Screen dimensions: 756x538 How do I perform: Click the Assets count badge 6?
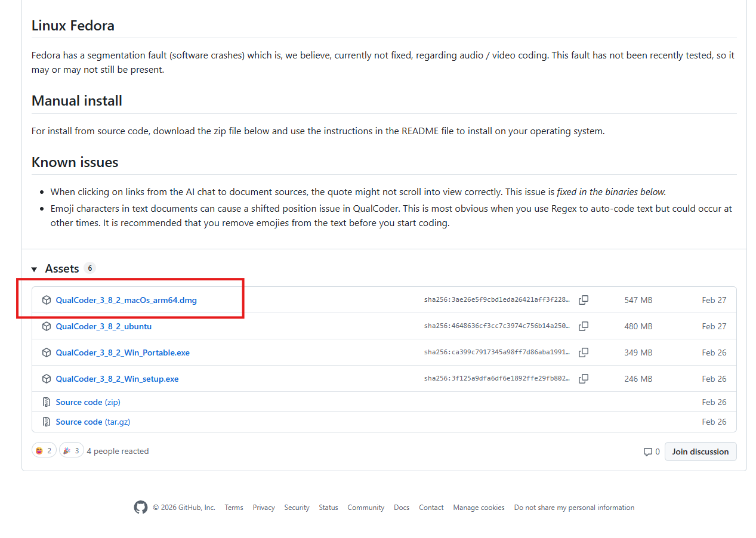(x=90, y=268)
